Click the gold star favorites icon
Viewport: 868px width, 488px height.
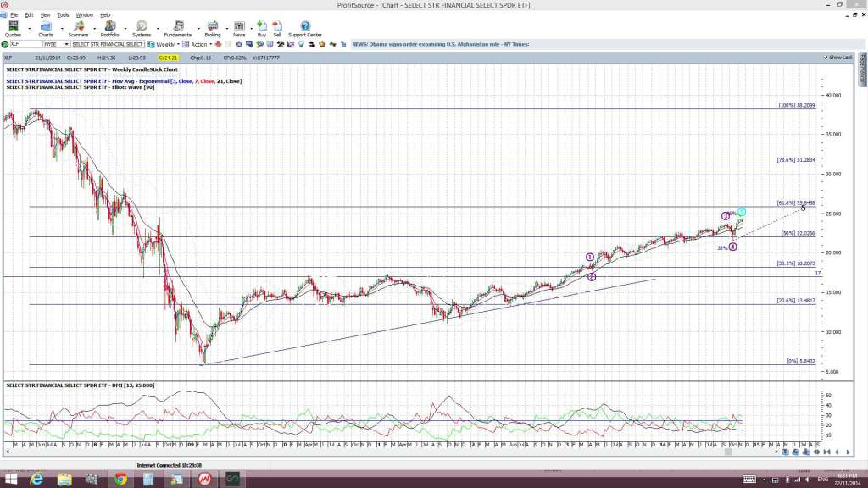[322, 44]
